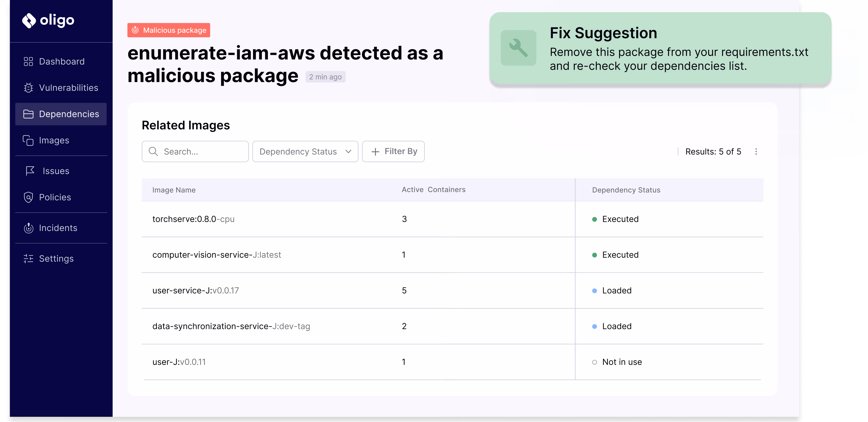Click the plus icon in Filter By

375,152
